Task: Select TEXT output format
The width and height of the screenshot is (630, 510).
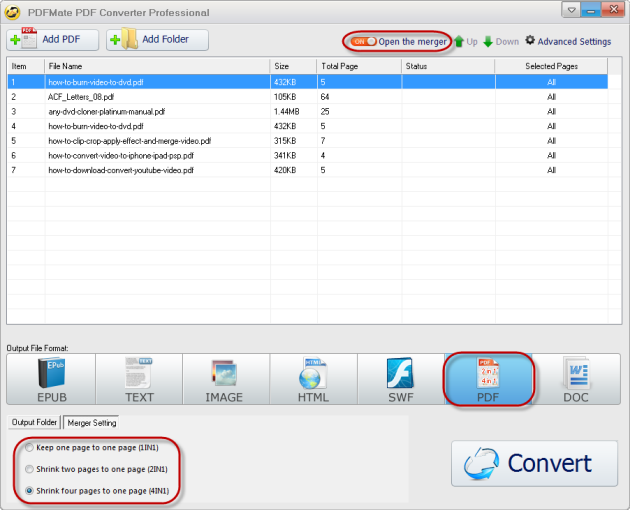Action: pyautogui.click(x=139, y=379)
